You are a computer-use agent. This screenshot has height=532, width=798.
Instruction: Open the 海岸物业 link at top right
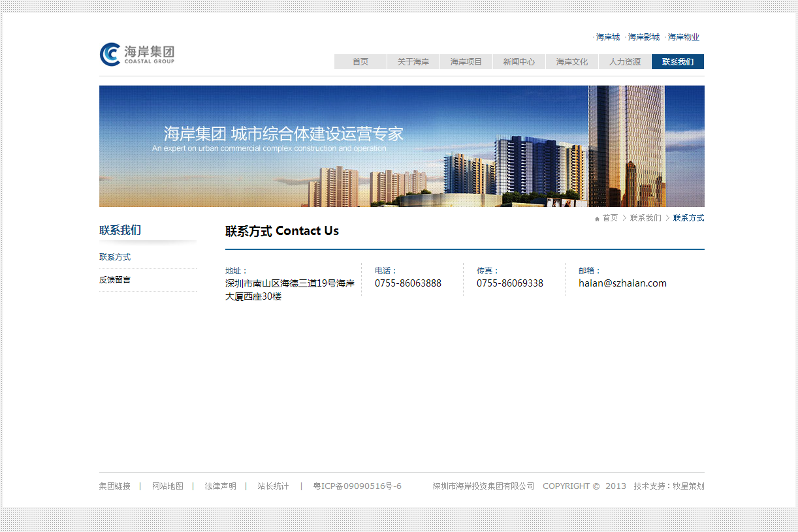[x=682, y=37]
